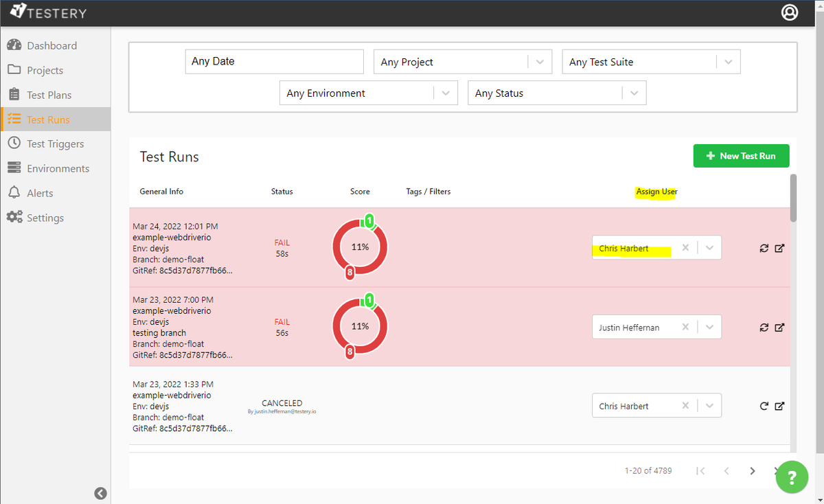
Task: Click the green New Test Run button
Action: [741, 156]
